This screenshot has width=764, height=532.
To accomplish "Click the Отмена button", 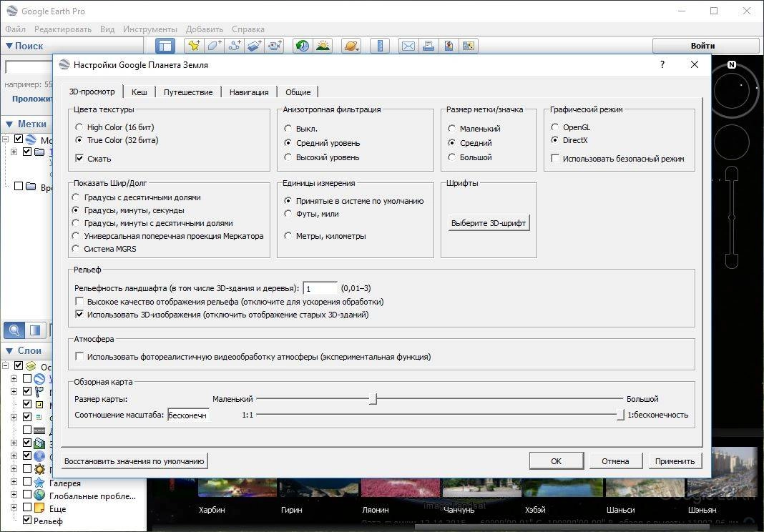I will 615,461.
